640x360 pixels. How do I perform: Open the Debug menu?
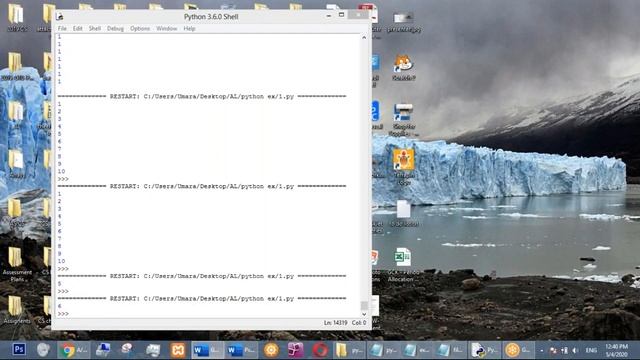coord(115,29)
